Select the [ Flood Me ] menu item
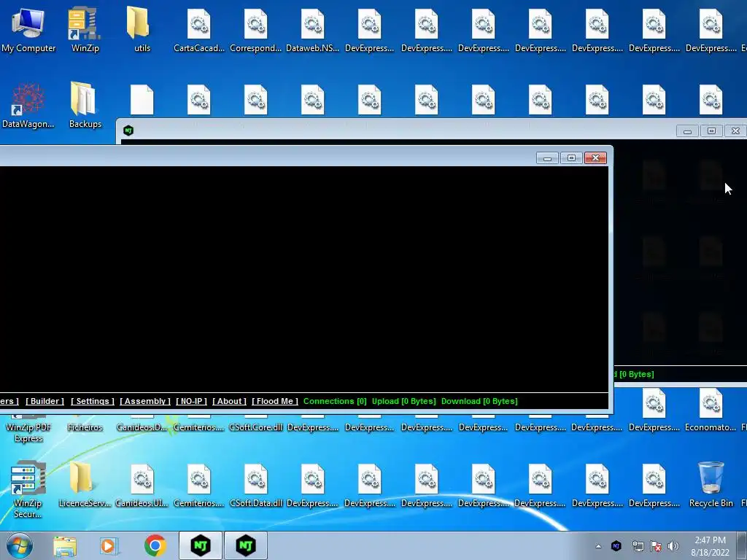Screen dimensions: 747x560 [275, 401]
